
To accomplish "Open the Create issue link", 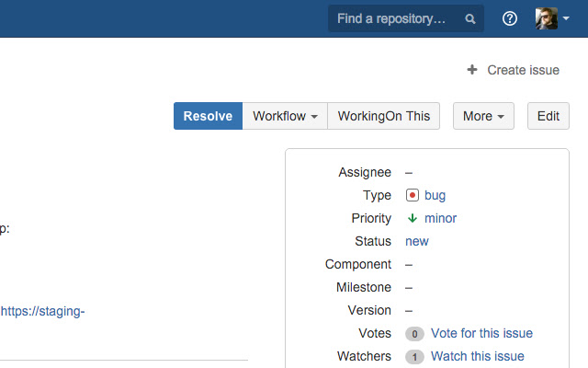I will [x=523, y=70].
